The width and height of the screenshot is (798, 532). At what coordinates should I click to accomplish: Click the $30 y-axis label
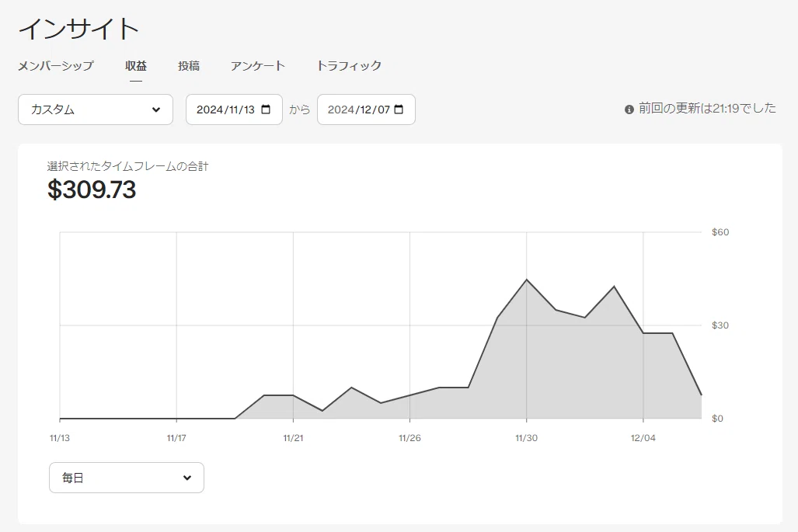(x=720, y=325)
